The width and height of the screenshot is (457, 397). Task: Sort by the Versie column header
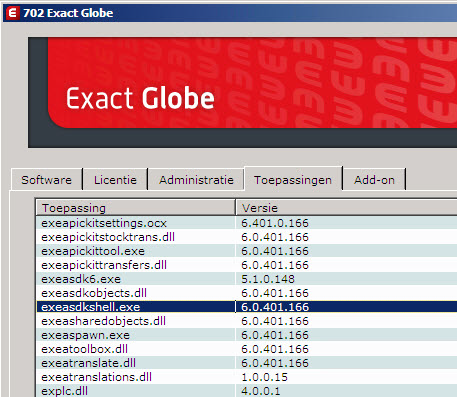click(346, 208)
